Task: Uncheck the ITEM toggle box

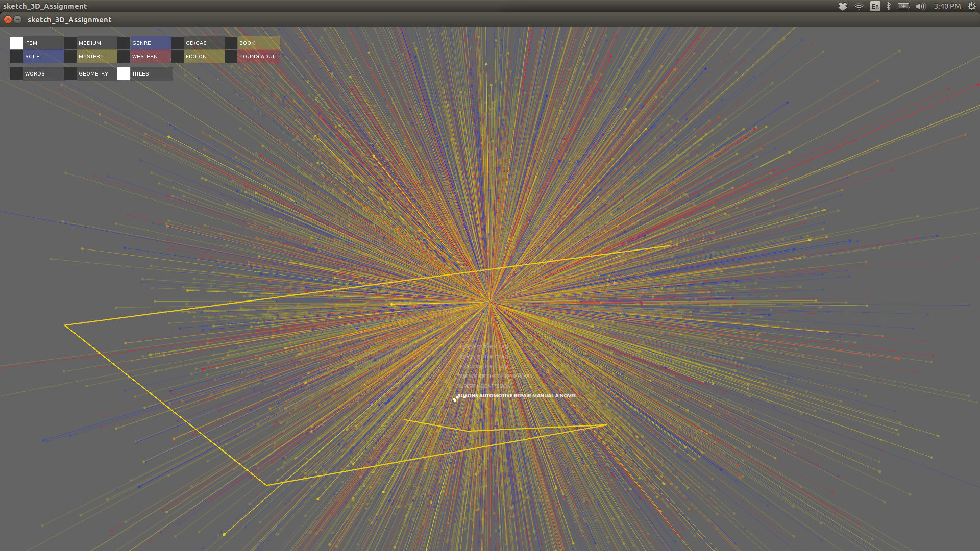Action: point(16,43)
